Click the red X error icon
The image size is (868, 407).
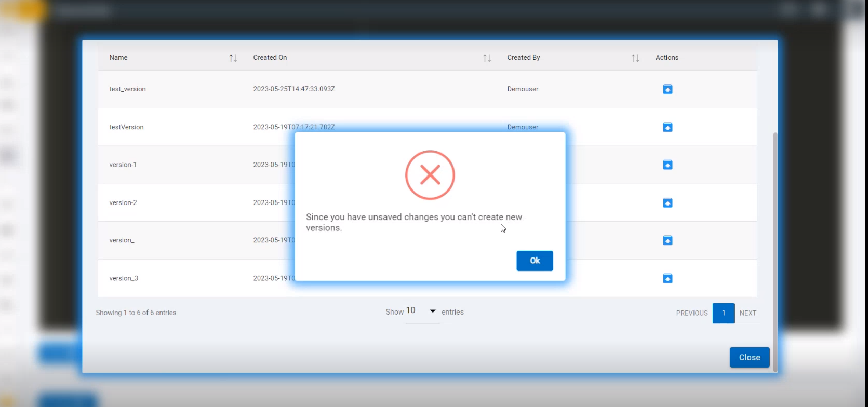pos(430,175)
